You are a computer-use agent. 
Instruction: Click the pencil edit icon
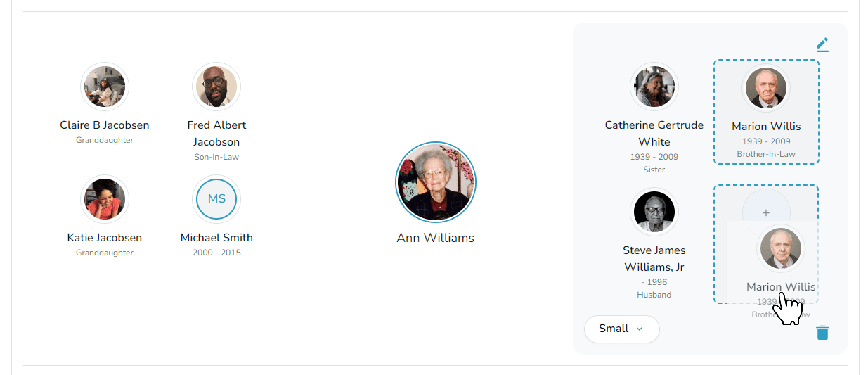click(822, 44)
